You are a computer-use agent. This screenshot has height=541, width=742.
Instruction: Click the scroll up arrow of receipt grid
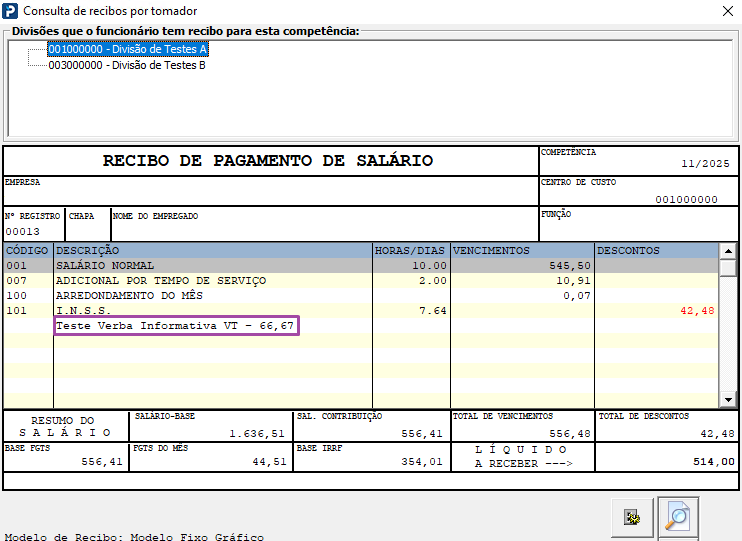tap(728, 251)
